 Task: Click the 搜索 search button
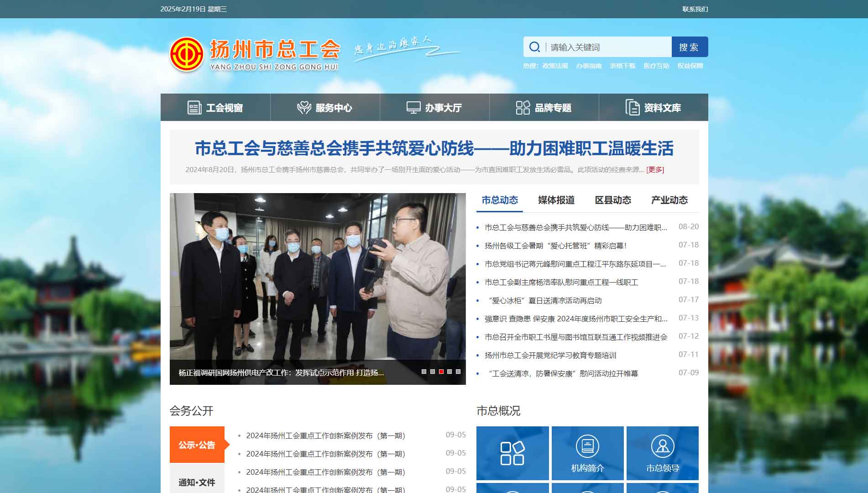(690, 47)
